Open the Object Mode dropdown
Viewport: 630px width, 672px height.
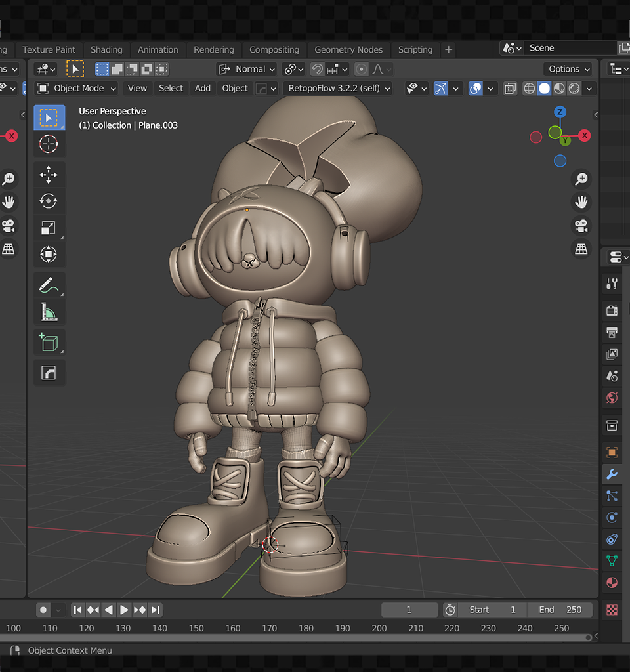(77, 89)
